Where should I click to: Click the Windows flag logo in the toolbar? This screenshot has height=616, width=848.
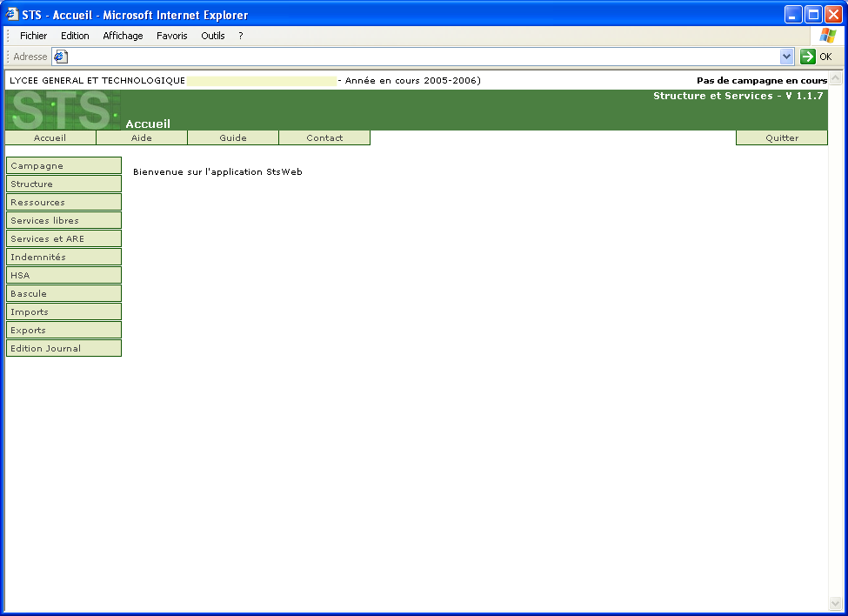pyautogui.click(x=827, y=36)
